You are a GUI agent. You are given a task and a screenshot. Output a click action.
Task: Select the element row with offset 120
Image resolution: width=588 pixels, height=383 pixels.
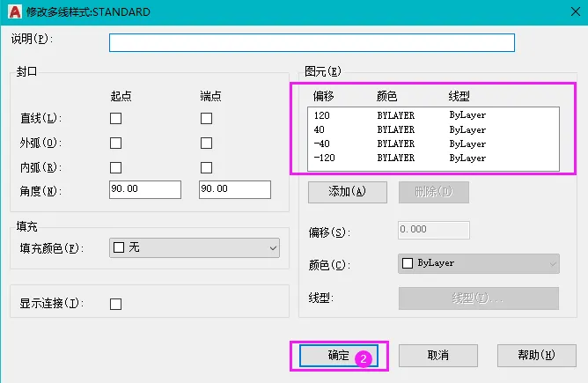point(433,115)
